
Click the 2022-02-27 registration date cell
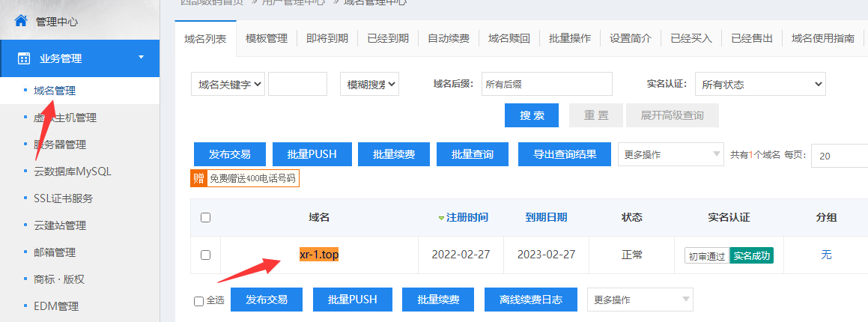[x=461, y=255]
